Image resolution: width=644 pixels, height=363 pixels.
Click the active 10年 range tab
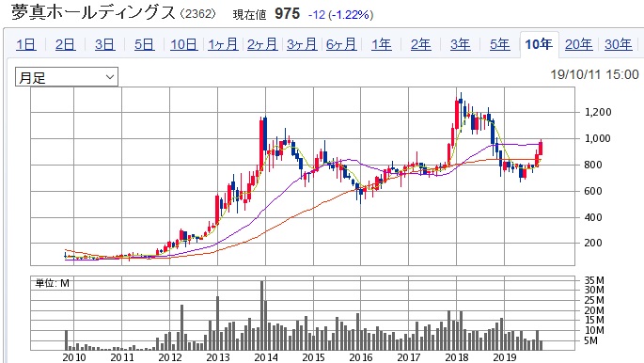(540, 44)
